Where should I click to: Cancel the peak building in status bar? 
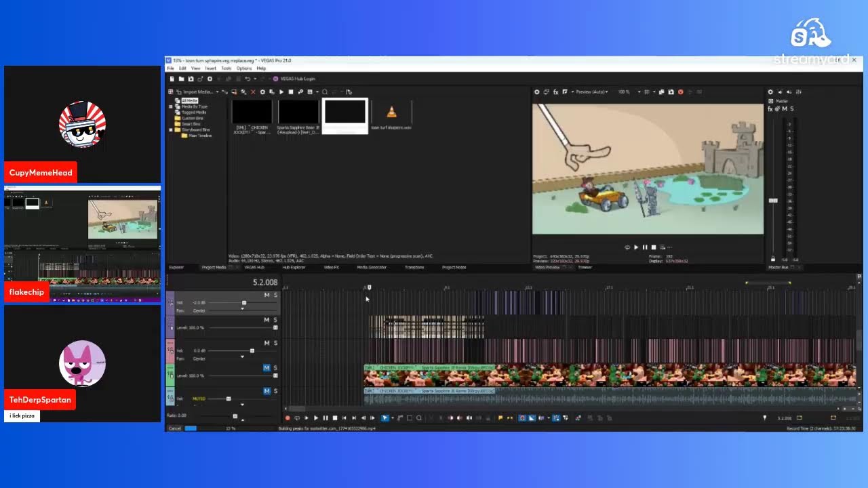point(175,428)
